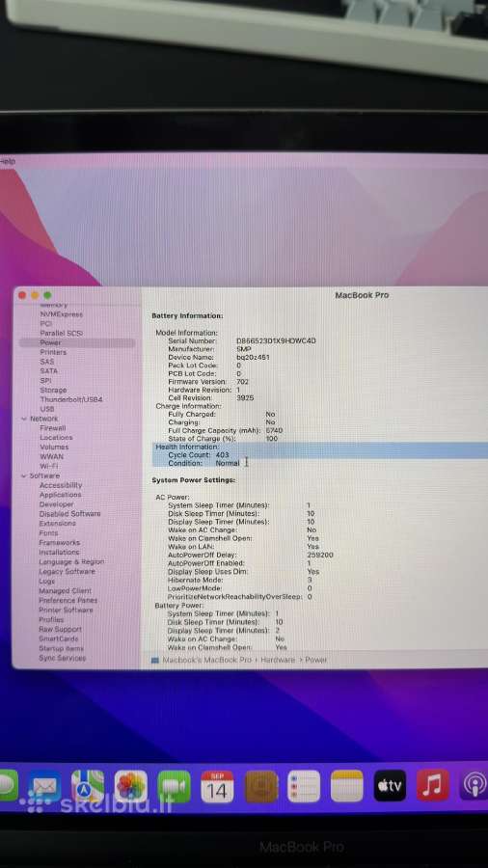Select Profiles under Software
Image resolution: width=488 pixels, height=868 pixels.
click(51, 619)
